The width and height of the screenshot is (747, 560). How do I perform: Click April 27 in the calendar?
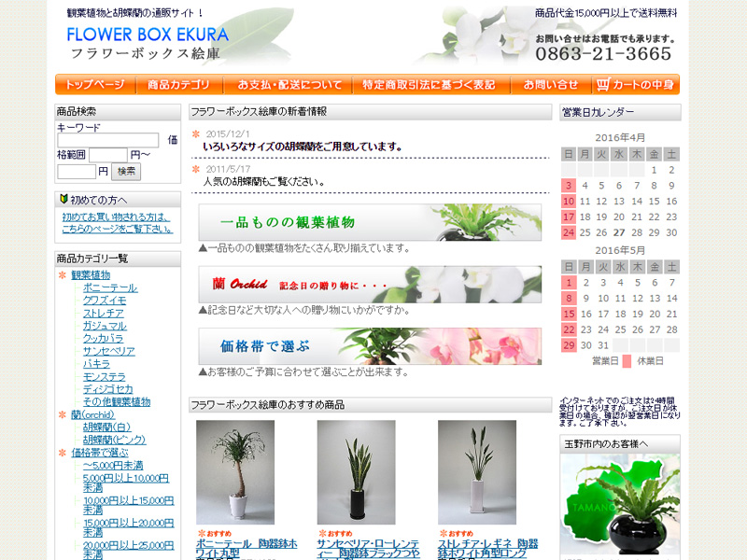(619, 232)
